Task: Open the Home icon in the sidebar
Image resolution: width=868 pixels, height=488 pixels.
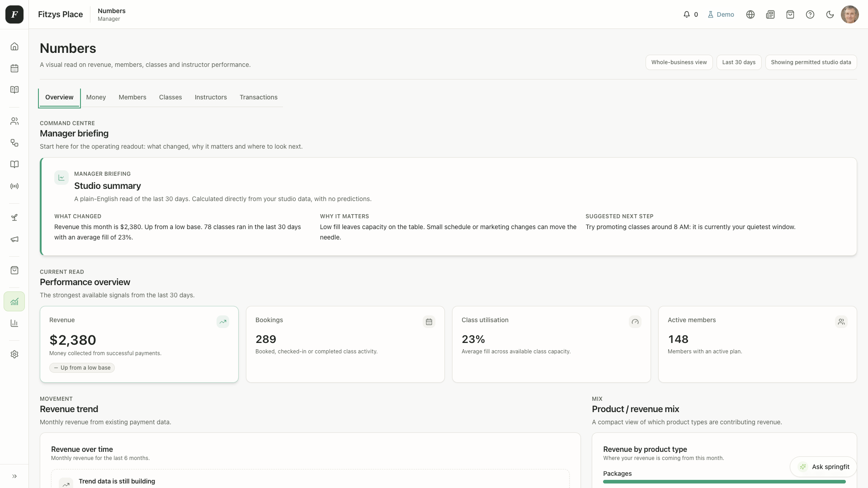Action: click(x=14, y=47)
